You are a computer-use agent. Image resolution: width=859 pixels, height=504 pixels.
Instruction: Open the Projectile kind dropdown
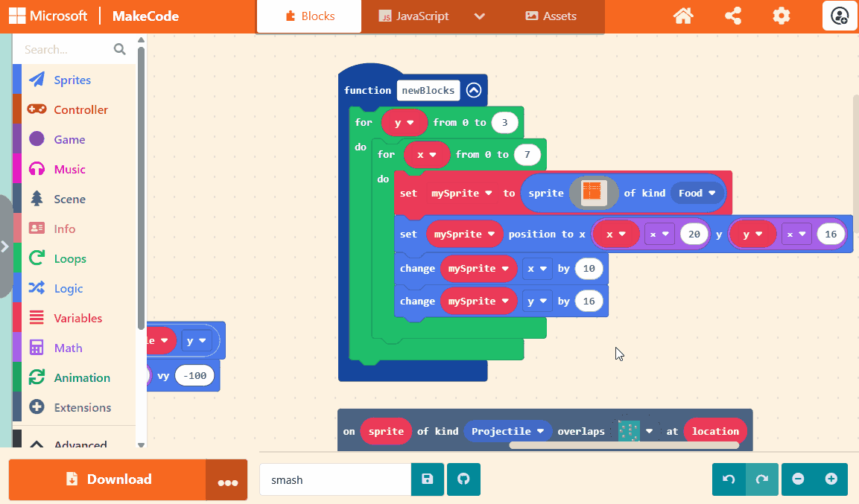coord(507,431)
